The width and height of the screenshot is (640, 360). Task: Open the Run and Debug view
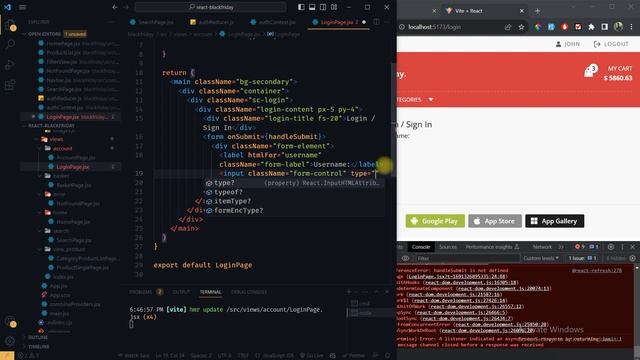coord(10,64)
